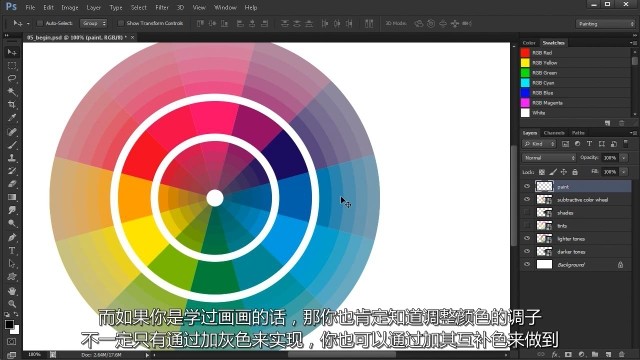This screenshot has width=640, height=360.
Task: Hide the lighter tones layer
Action: point(527,238)
